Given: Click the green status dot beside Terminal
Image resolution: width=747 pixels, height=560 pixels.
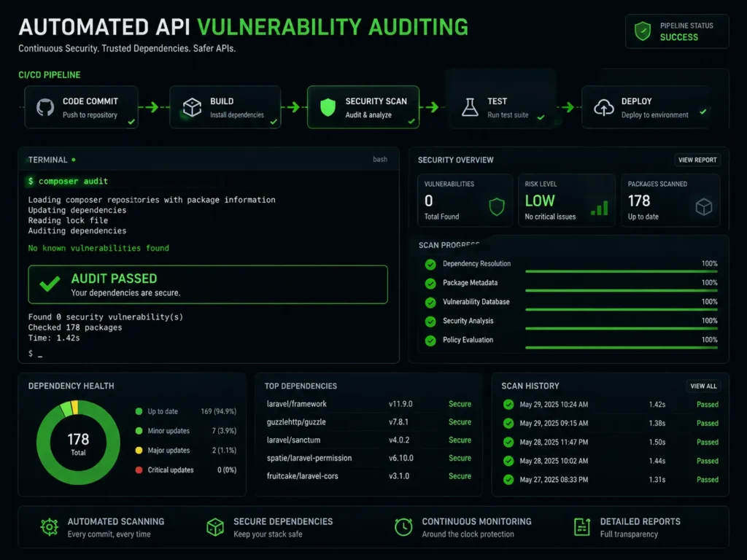Looking at the screenshot, I should point(74,160).
